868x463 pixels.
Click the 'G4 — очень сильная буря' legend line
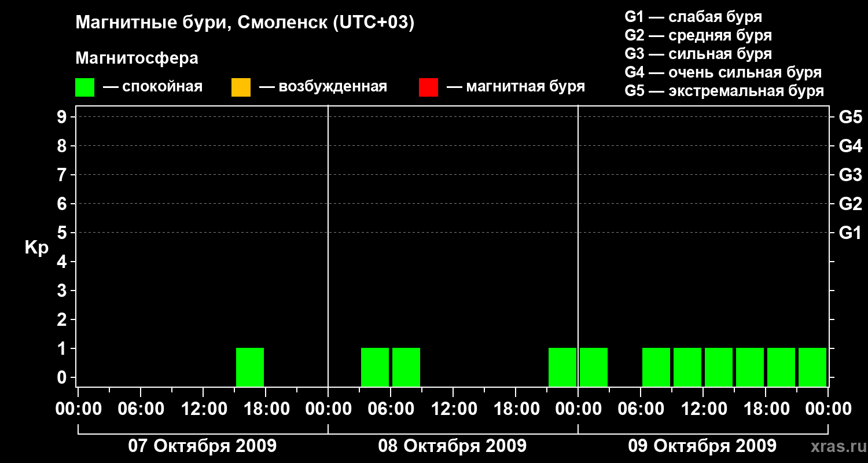coord(723,72)
